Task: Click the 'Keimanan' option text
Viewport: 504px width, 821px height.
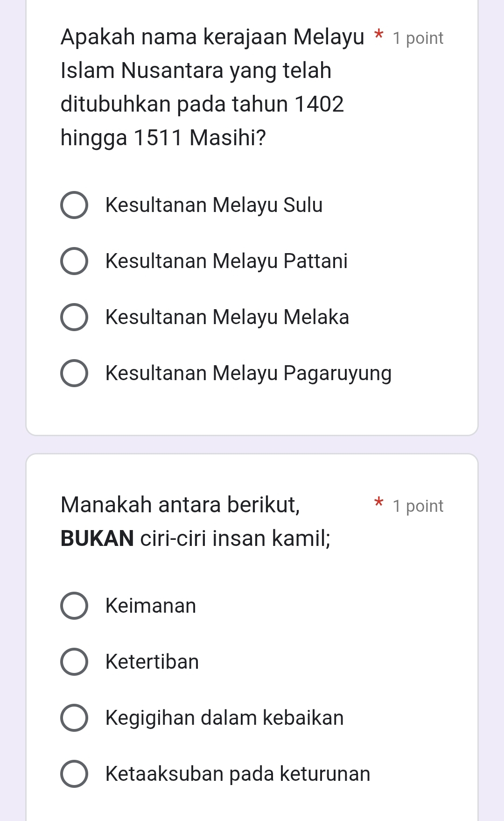Action: (x=151, y=606)
